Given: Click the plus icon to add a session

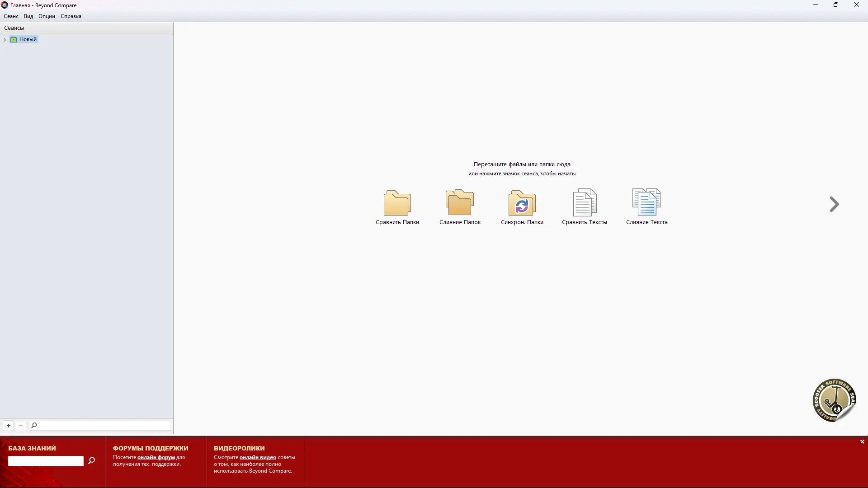Looking at the screenshot, I should tap(9, 426).
